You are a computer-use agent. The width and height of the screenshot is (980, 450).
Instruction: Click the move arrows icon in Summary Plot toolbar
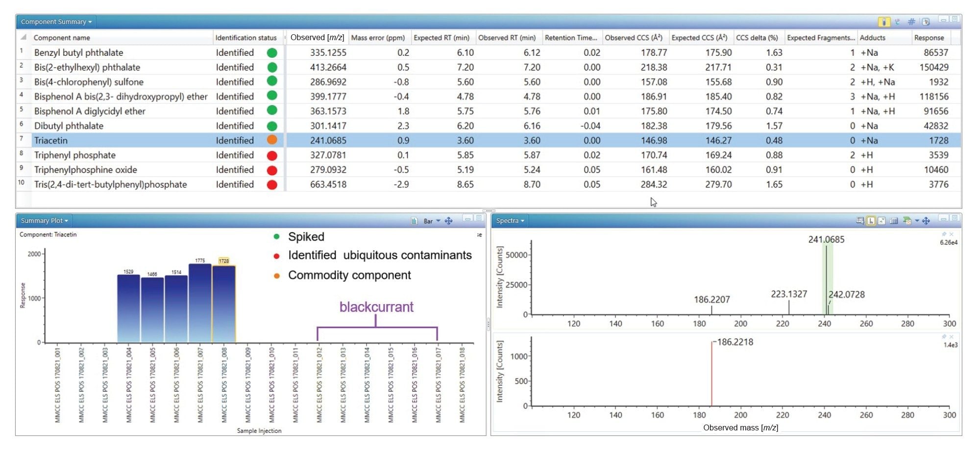tap(448, 221)
